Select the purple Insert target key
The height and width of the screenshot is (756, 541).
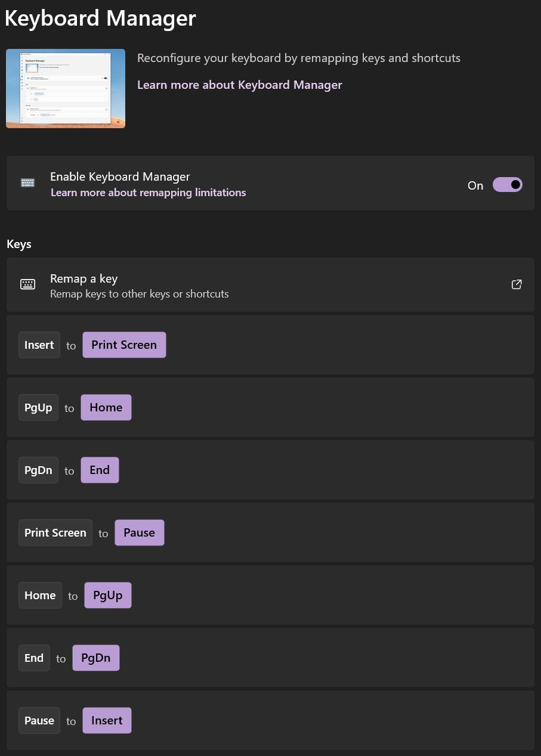pos(107,720)
